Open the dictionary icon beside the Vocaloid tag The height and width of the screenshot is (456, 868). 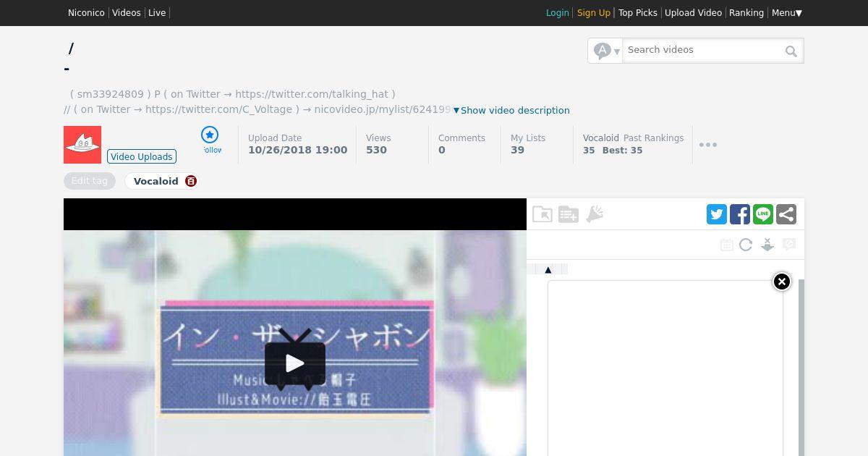(191, 181)
